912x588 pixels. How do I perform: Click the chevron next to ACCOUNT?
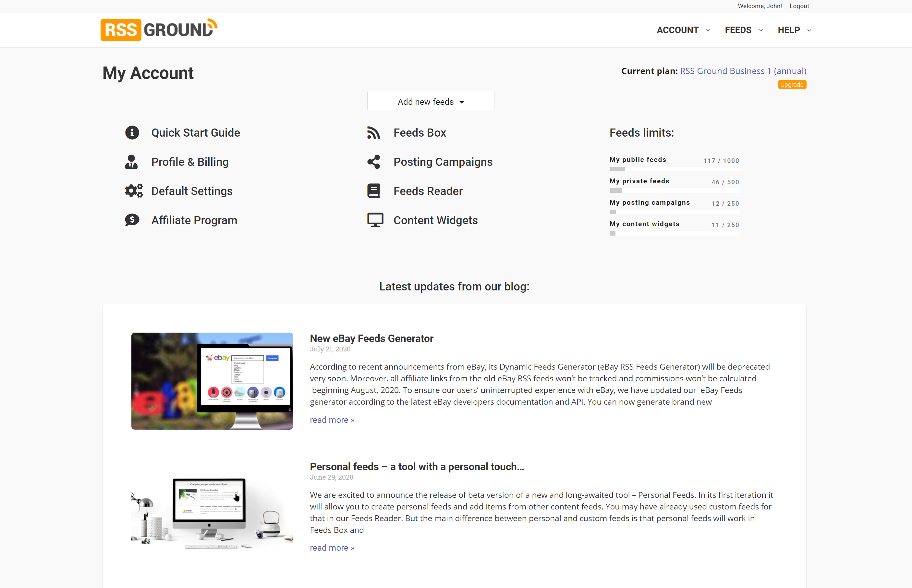(708, 31)
